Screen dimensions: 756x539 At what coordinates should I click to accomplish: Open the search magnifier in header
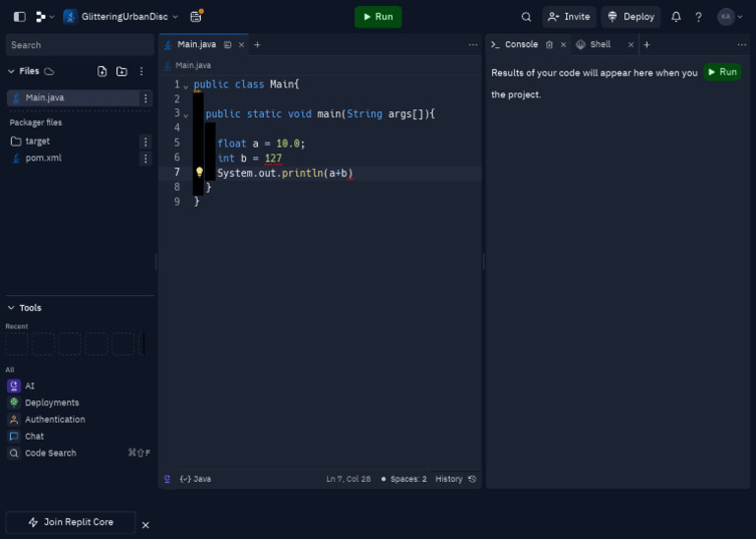click(526, 17)
